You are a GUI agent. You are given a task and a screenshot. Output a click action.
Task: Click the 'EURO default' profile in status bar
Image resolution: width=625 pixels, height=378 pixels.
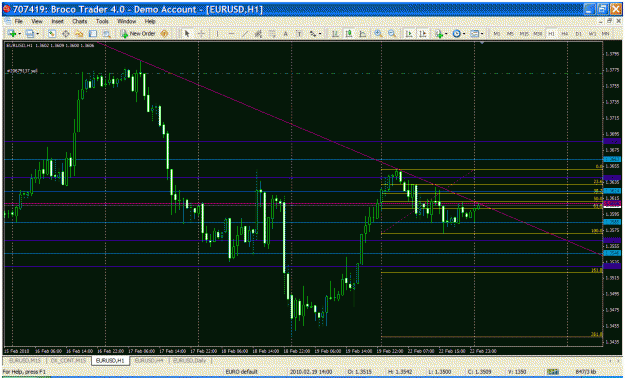(242, 372)
